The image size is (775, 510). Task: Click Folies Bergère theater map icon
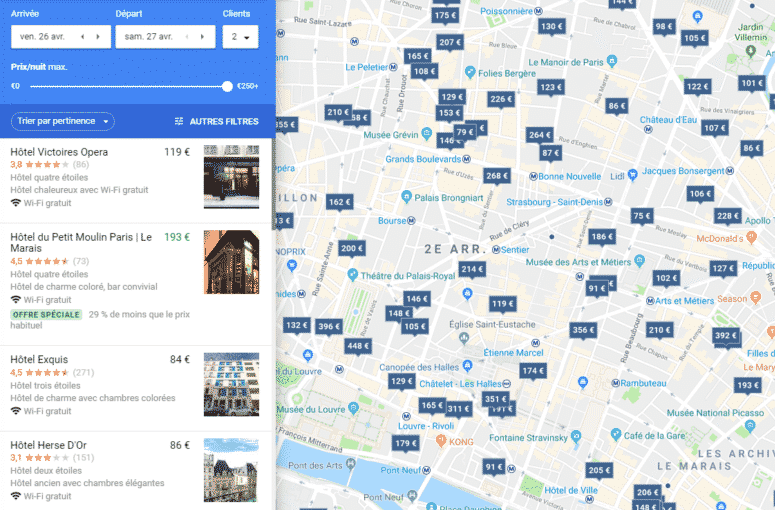(470, 72)
